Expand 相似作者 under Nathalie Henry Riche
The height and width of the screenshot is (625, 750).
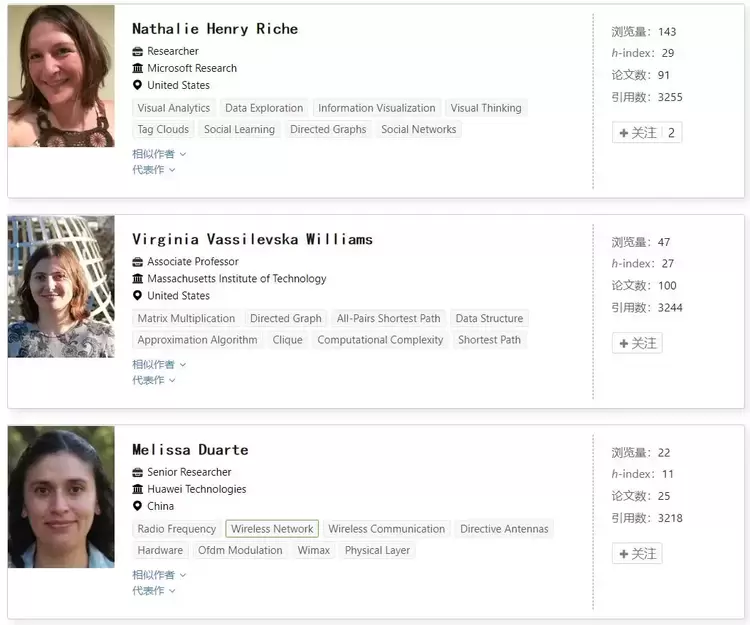(x=158, y=154)
